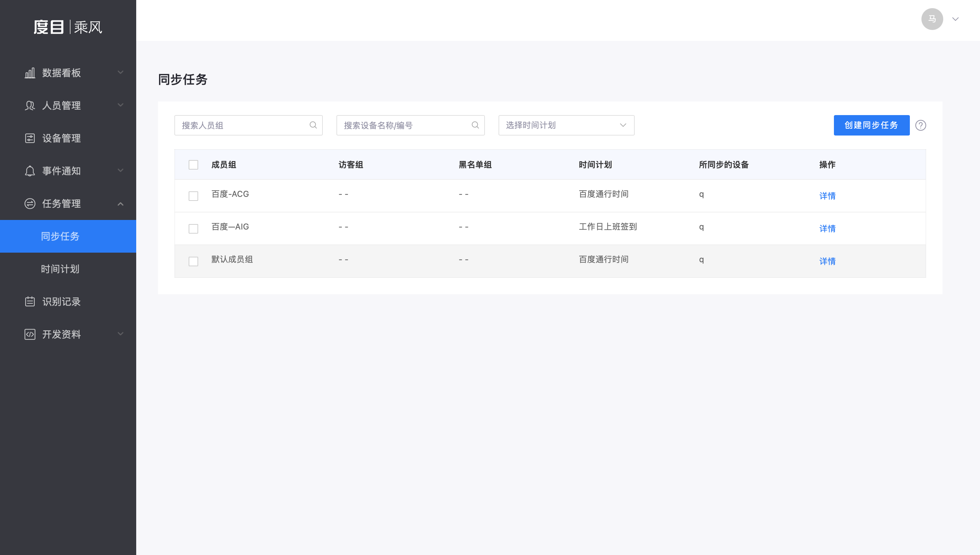Screen dimensions: 980x555
Task: Click the search icon in 搜索人员组 field
Action: click(313, 125)
